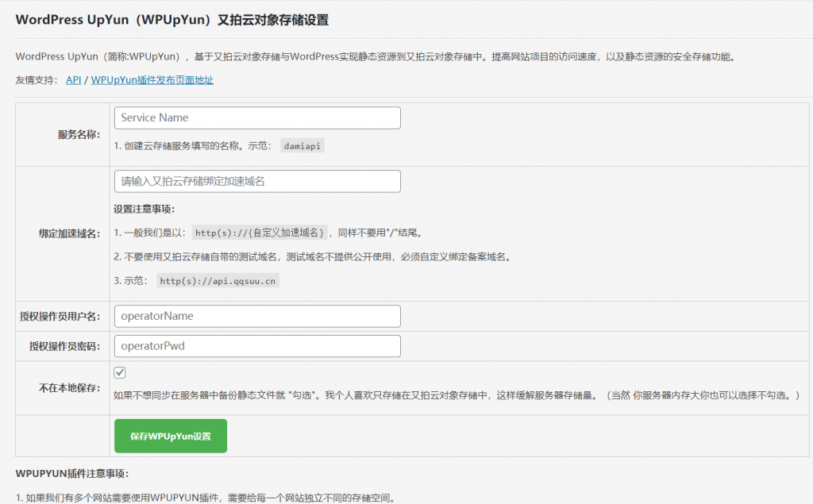The image size is (813, 504).
Task: Open the WPUpYun插件发布页面地址 link
Action: pos(152,80)
